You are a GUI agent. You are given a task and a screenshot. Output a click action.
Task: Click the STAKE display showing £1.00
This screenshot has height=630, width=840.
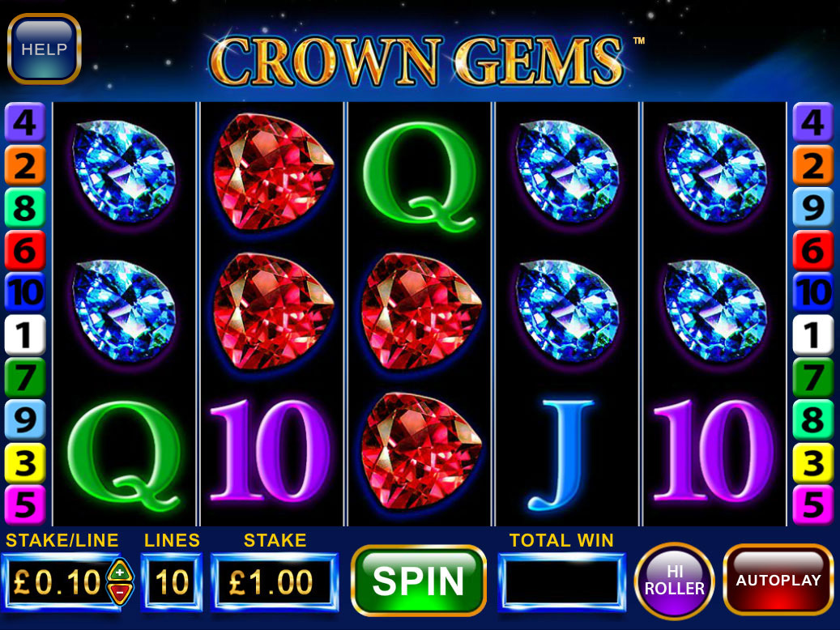(x=275, y=582)
